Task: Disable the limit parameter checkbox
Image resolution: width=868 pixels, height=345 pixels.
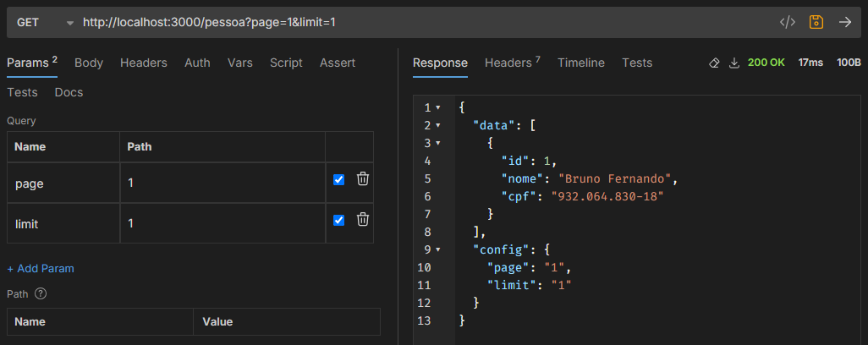Action: (x=339, y=220)
